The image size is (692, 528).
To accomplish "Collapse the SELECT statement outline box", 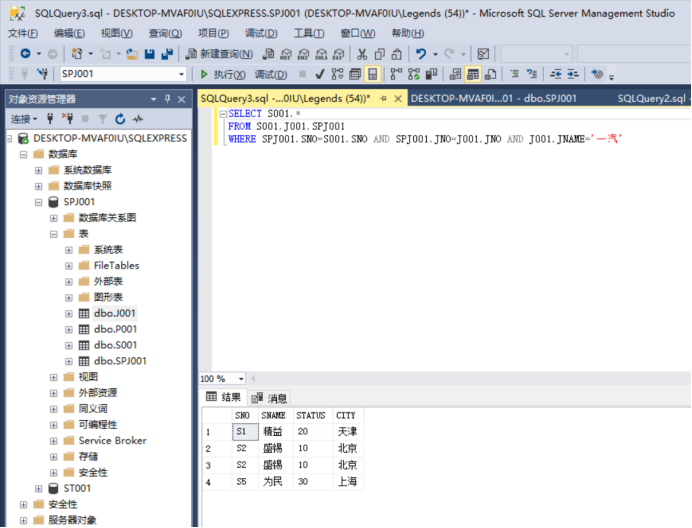I will [x=223, y=114].
